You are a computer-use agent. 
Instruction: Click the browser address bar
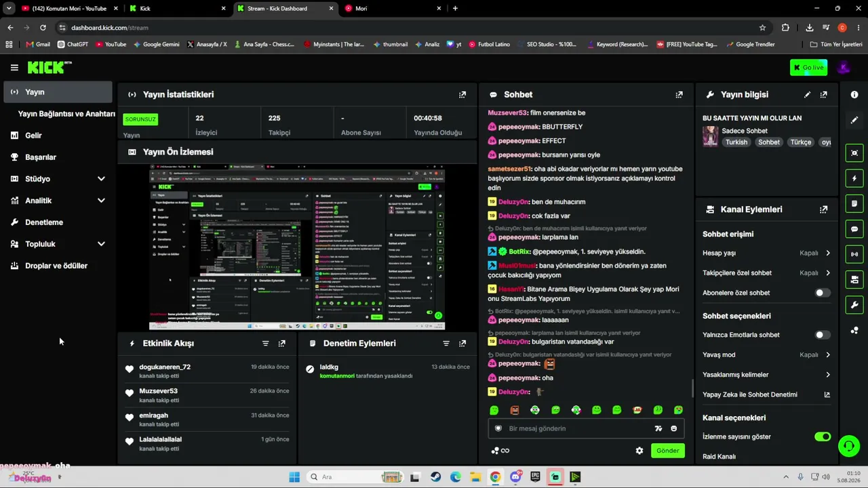(407, 28)
